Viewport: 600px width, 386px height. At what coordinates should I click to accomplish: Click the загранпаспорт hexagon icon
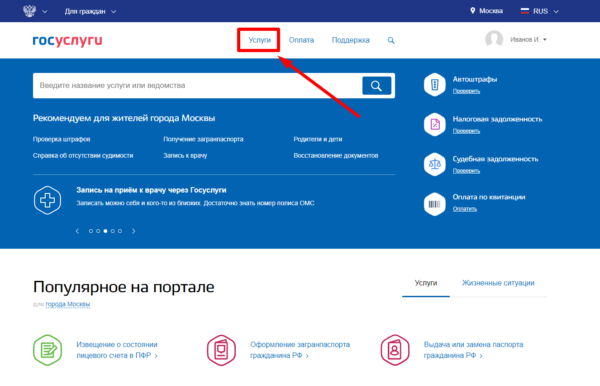[221, 350]
